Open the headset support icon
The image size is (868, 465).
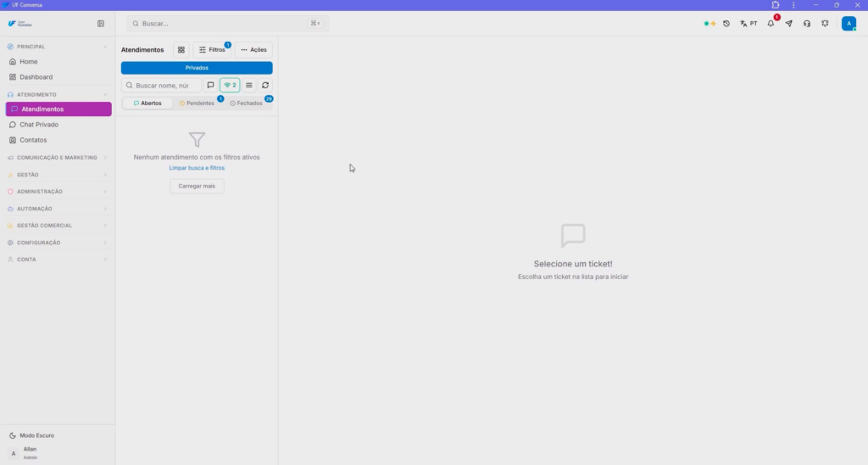coord(807,24)
